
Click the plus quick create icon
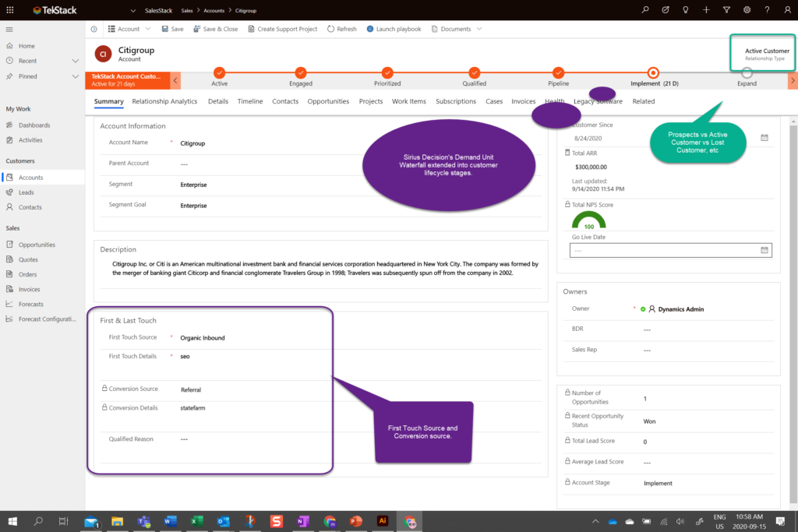(706, 9)
